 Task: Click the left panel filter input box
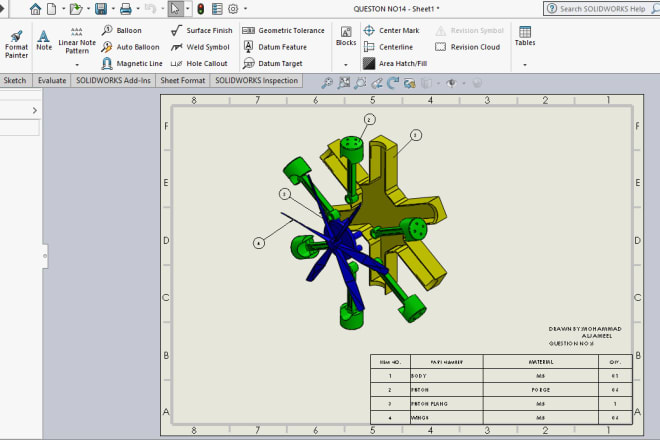pos(19,127)
